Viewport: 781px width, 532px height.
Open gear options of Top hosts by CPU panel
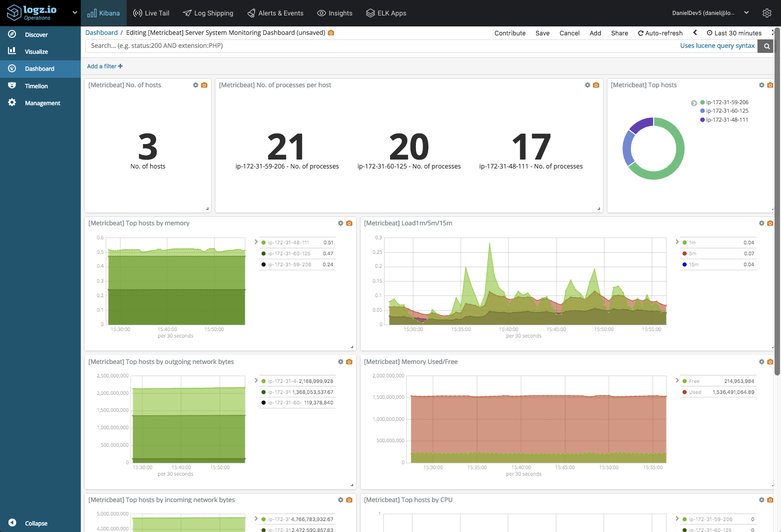[x=762, y=500]
